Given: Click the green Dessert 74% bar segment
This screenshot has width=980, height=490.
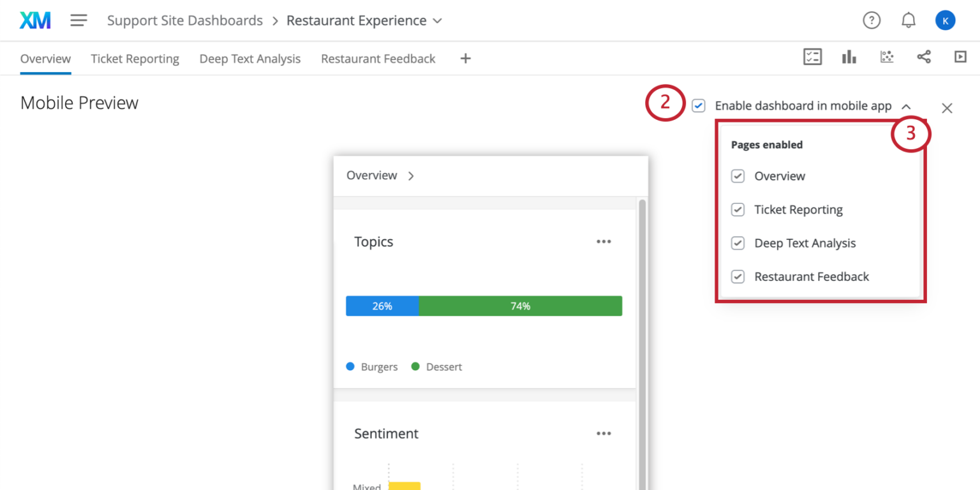Looking at the screenshot, I should pyautogui.click(x=520, y=306).
